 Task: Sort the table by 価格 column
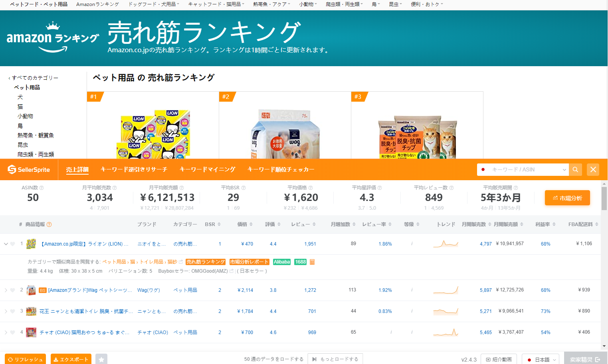pos(245,224)
